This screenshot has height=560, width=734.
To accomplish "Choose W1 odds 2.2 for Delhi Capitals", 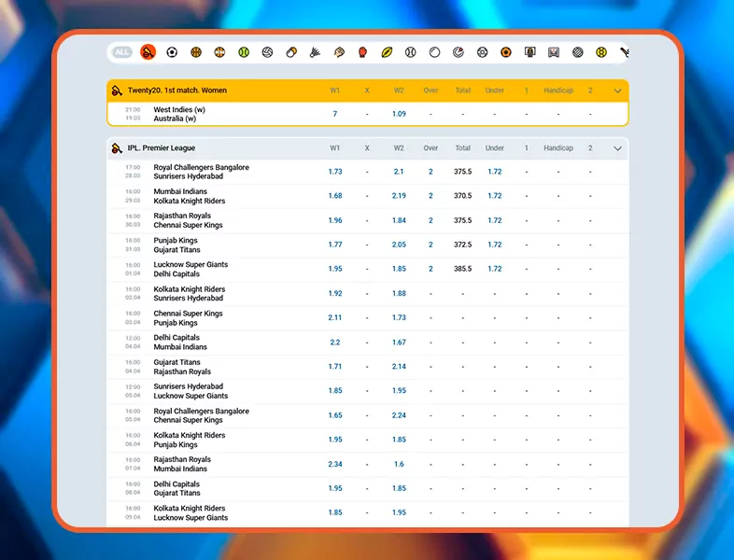I will click(x=335, y=343).
